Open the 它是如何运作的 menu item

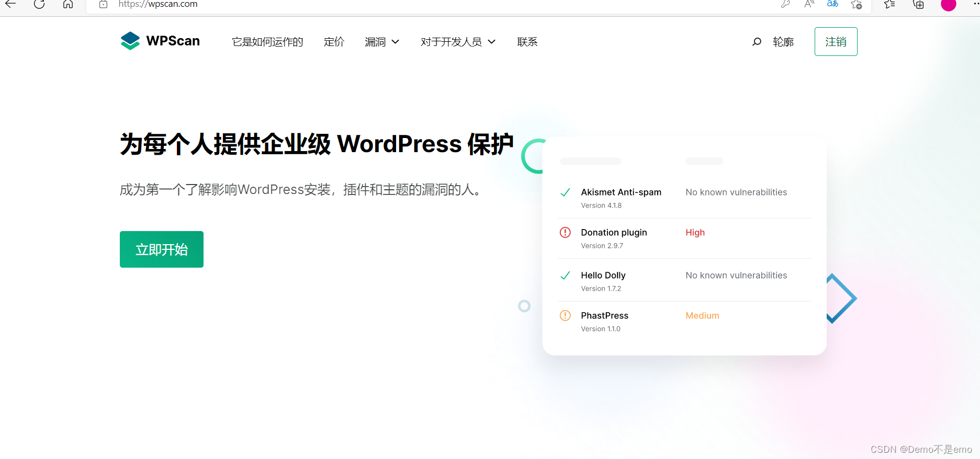(x=267, y=42)
